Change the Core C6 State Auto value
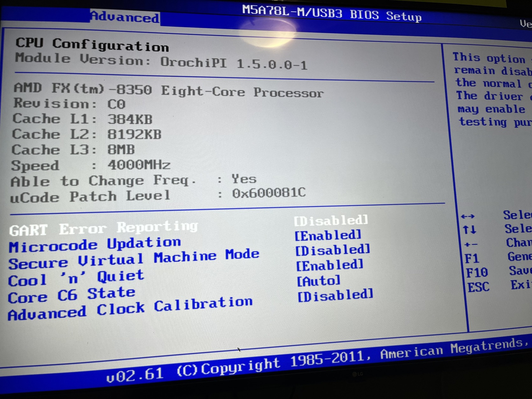This screenshot has height=399, width=532. tap(318, 281)
